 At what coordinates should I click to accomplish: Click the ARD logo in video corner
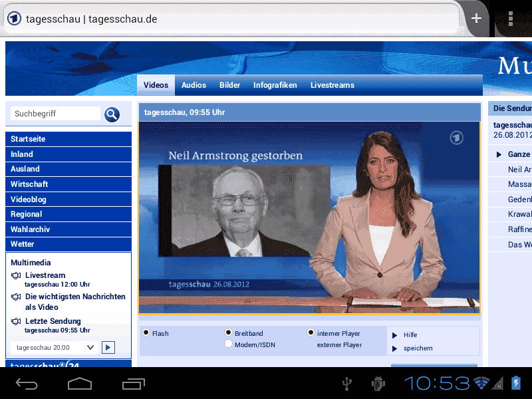pos(457,138)
